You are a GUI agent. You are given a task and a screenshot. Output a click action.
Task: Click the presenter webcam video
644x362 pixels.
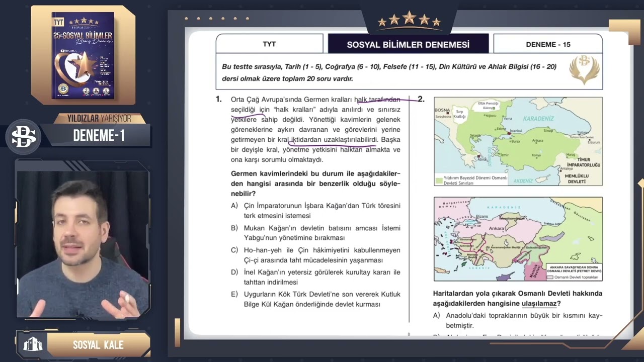pyautogui.click(x=83, y=245)
